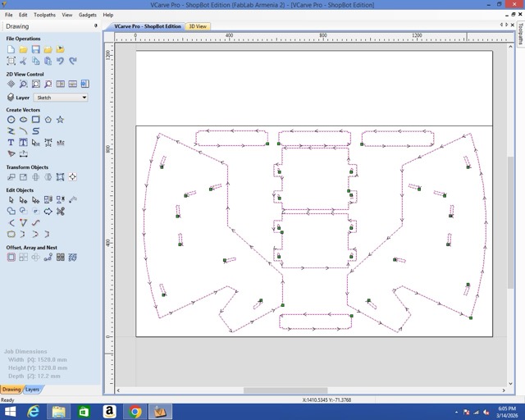Select the Pan view tool

[11, 84]
